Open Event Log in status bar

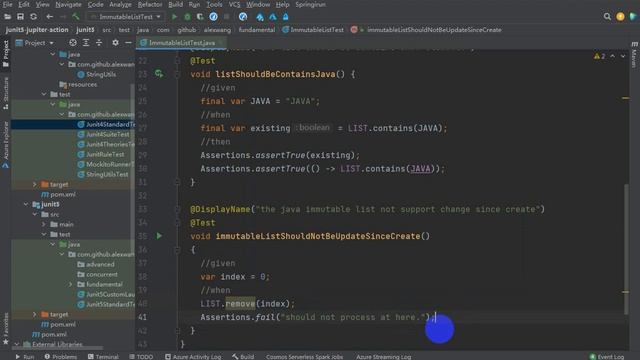(607, 356)
